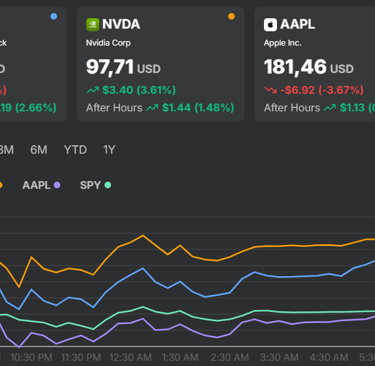The height and width of the screenshot is (366, 375).
Task: Click the up-trend arrow beside $3.40
Action: coord(93,90)
